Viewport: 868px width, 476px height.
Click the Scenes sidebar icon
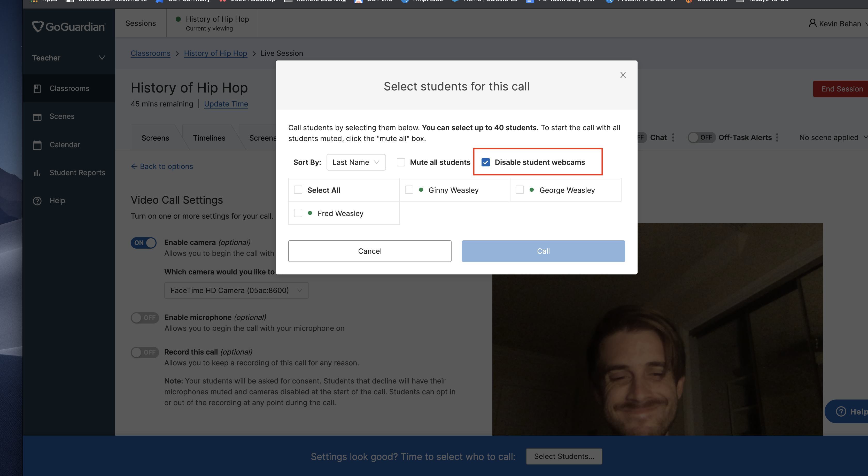[37, 117]
